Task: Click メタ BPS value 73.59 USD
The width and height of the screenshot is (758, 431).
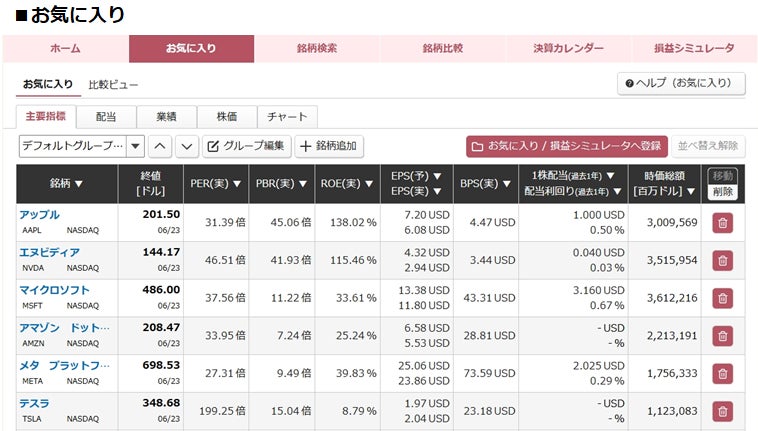Action: [x=489, y=374]
